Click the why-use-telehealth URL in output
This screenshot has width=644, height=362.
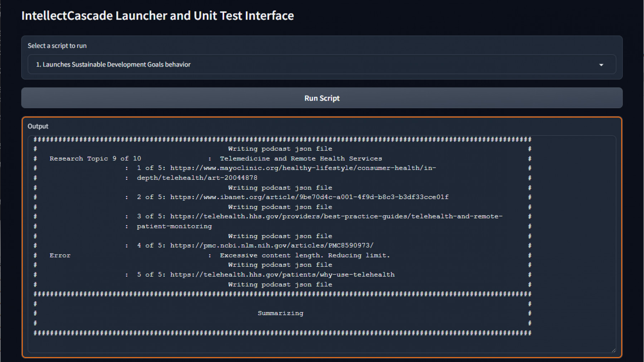pyautogui.click(x=282, y=275)
